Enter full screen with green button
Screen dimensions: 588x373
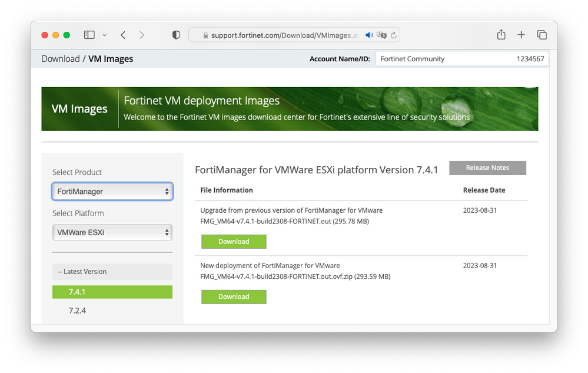coord(67,35)
